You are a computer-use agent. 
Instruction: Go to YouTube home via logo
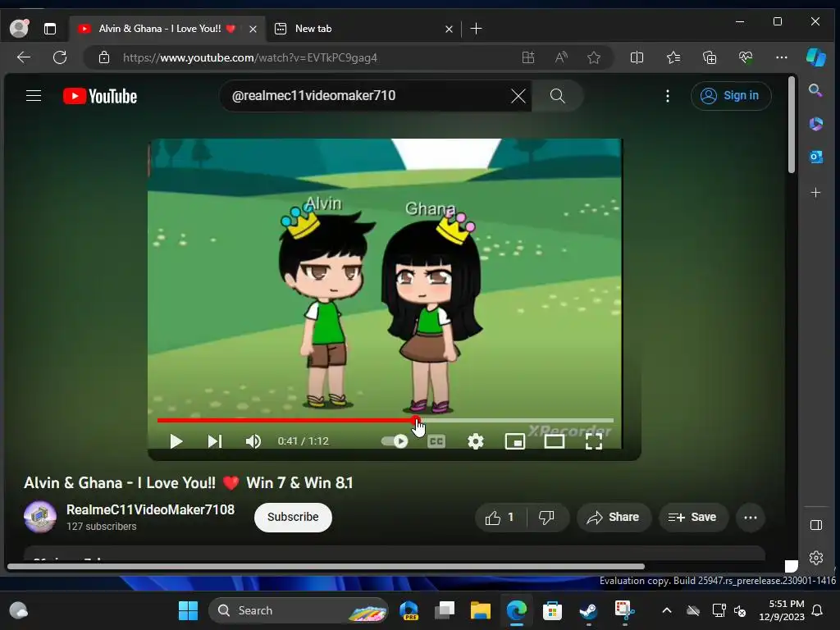(100, 97)
